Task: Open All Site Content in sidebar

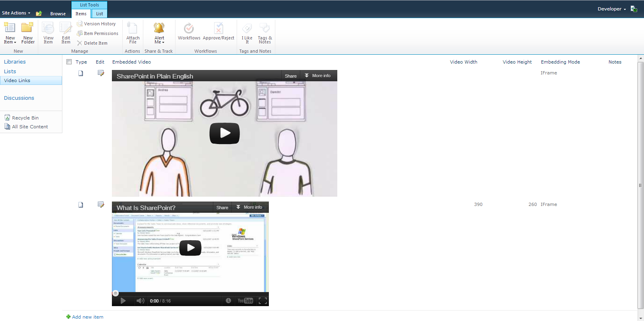Action: point(26,127)
